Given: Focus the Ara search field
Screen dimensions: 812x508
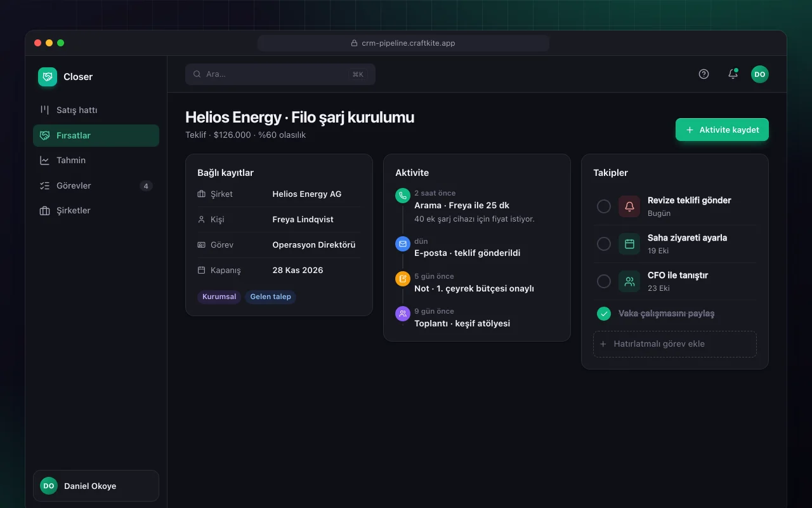Looking at the screenshot, I should pos(280,74).
